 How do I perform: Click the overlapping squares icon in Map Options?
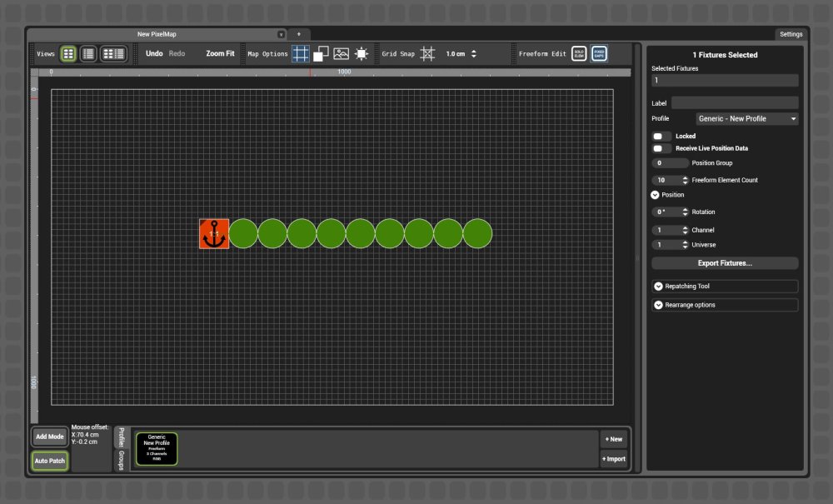pos(320,53)
